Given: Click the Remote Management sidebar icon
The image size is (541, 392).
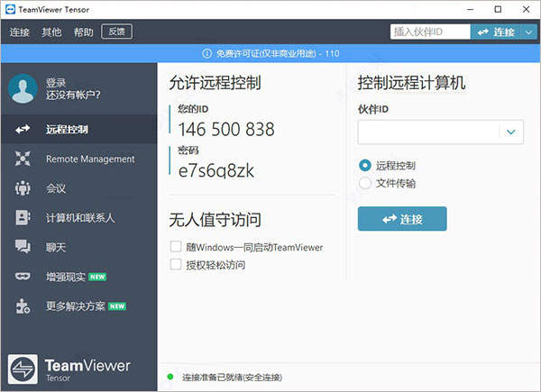Looking at the screenshot, I should [23, 159].
